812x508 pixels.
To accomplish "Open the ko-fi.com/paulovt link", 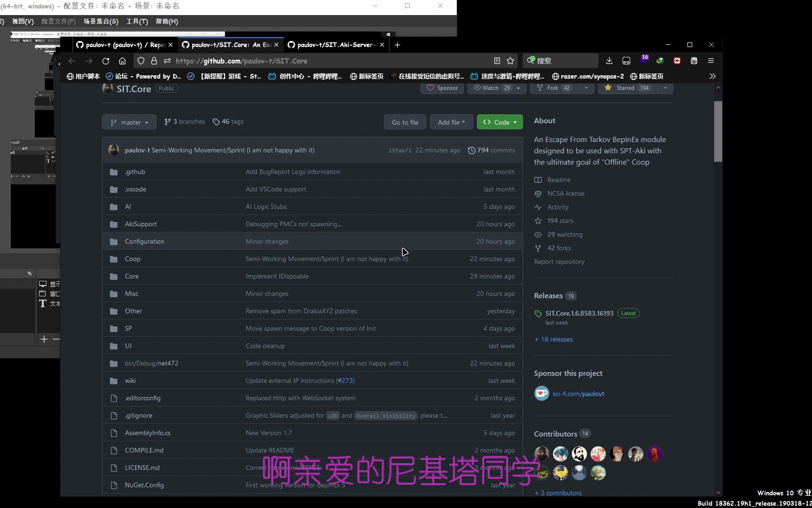I will (578, 394).
